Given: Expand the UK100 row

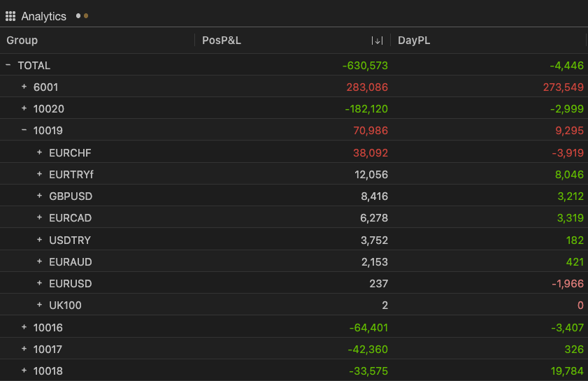Looking at the screenshot, I should (39, 305).
